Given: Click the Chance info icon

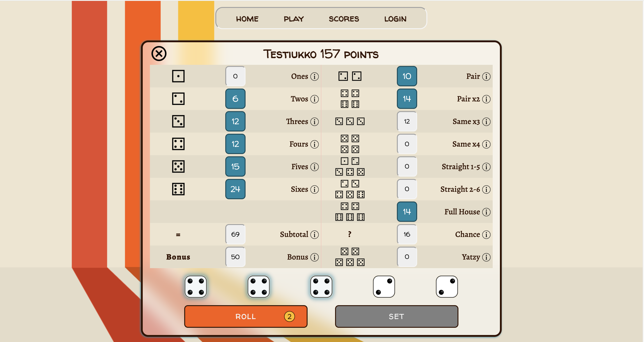Looking at the screenshot, I should click(x=486, y=234).
